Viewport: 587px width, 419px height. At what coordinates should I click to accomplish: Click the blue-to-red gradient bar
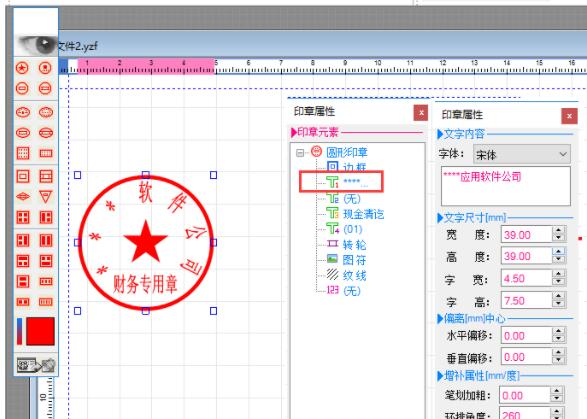[19, 331]
